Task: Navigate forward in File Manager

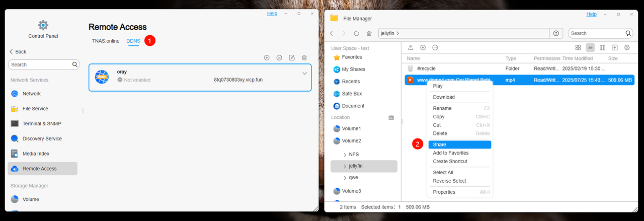Action: click(x=344, y=33)
